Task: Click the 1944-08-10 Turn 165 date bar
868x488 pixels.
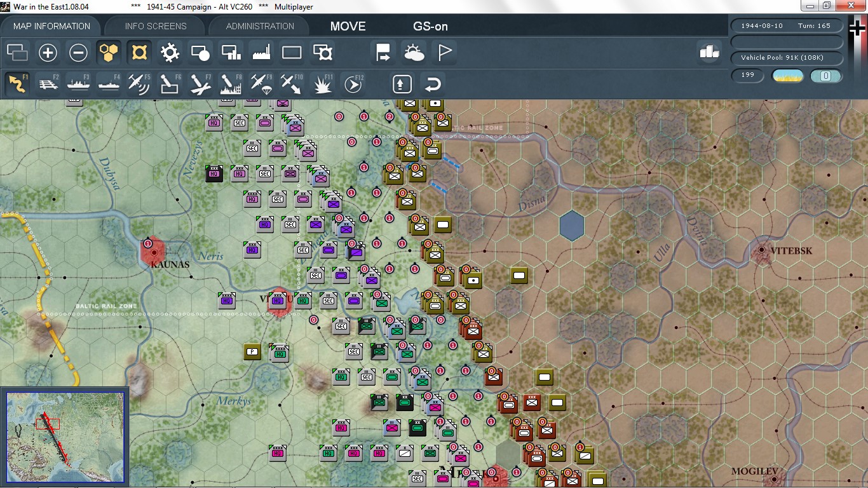Action: point(787,25)
